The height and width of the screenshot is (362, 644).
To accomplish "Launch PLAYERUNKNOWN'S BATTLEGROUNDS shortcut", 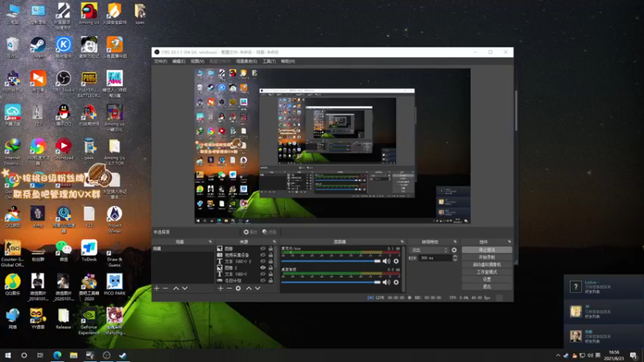I will click(x=89, y=84).
